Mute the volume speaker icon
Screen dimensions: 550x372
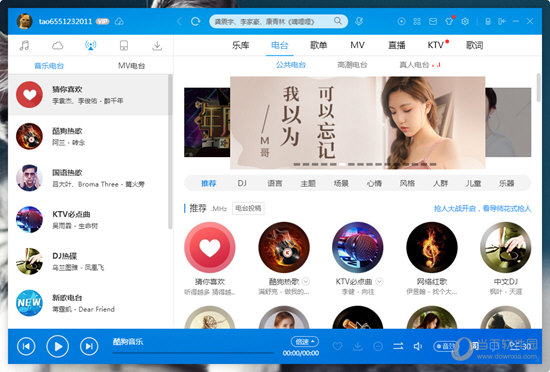(x=418, y=346)
